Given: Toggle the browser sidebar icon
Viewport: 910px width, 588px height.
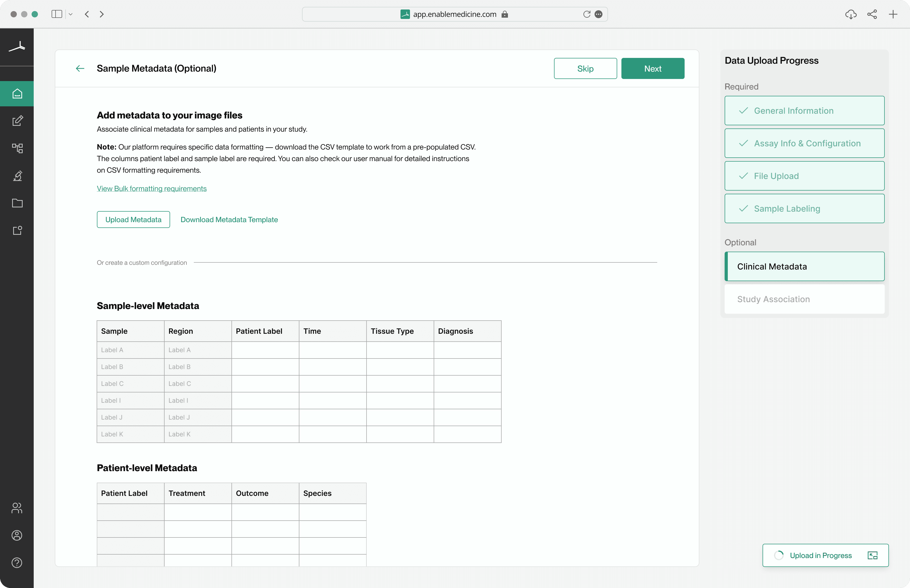Looking at the screenshot, I should [x=57, y=14].
